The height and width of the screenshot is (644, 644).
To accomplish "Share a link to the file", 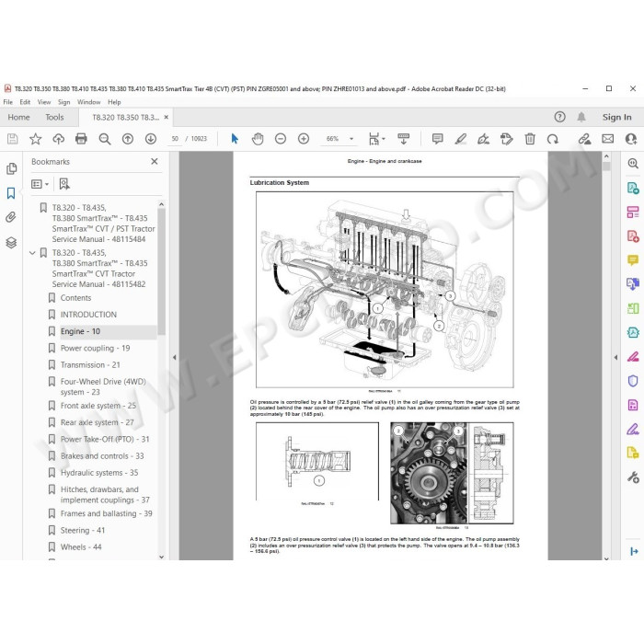I will point(584,139).
